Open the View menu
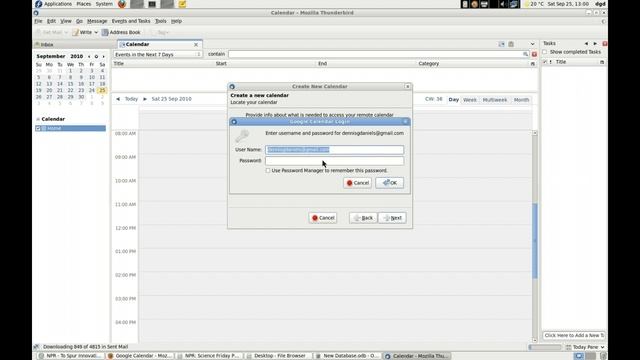The image size is (640, 360). (66, 21)
